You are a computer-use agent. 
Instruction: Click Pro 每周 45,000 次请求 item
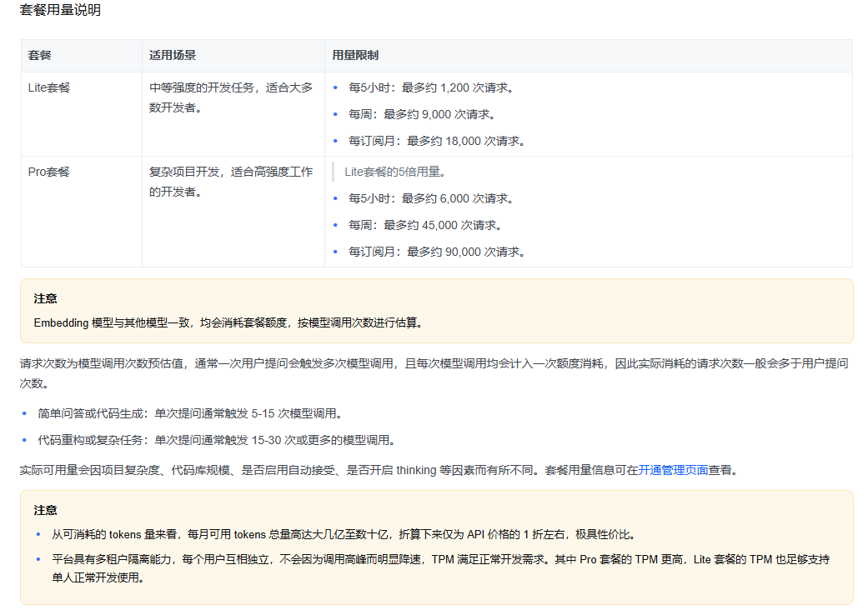point(425,225)
